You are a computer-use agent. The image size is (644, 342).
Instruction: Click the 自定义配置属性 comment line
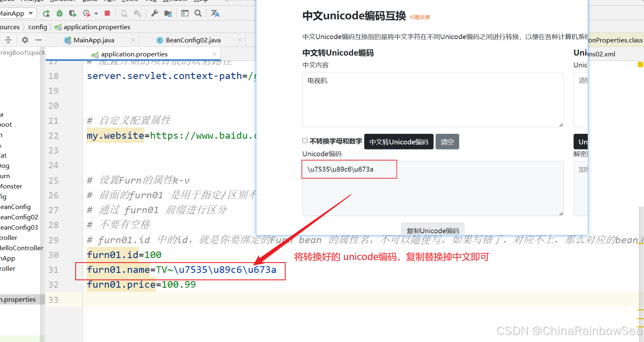[x=129, y=120]
